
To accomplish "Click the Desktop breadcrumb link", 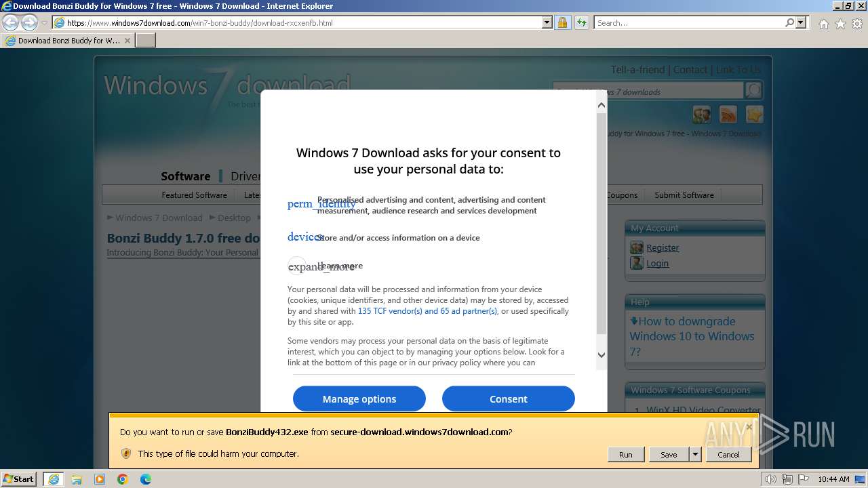I will pos(234,218).
